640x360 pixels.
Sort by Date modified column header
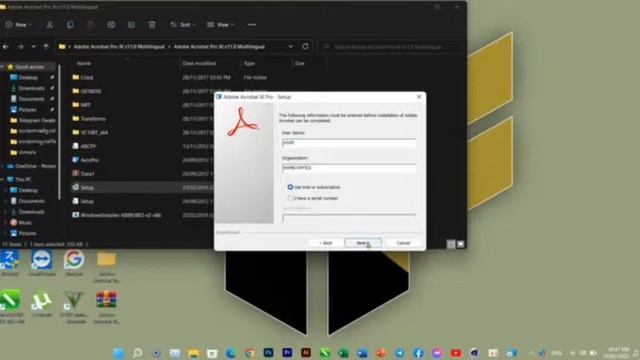[x=199, y=63]
